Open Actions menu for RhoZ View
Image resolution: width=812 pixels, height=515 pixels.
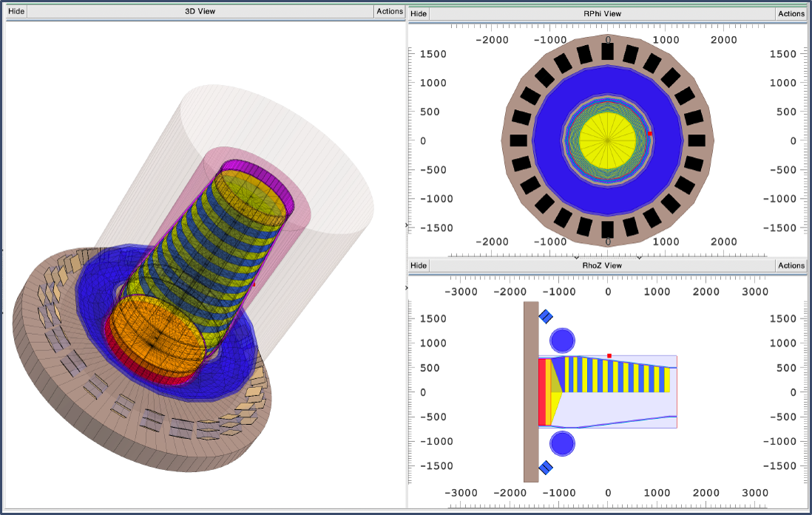pos(791,265)
